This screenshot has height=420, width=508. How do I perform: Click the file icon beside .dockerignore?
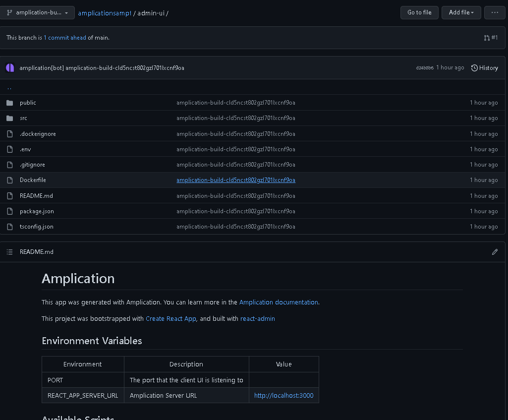pyautogui.click(x=10, y=134)
